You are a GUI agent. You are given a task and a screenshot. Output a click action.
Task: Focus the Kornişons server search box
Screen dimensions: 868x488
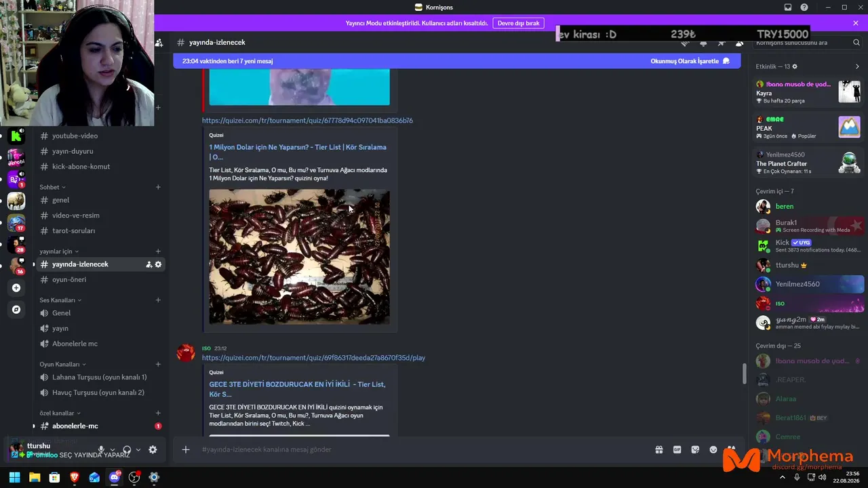pos(808,43)
